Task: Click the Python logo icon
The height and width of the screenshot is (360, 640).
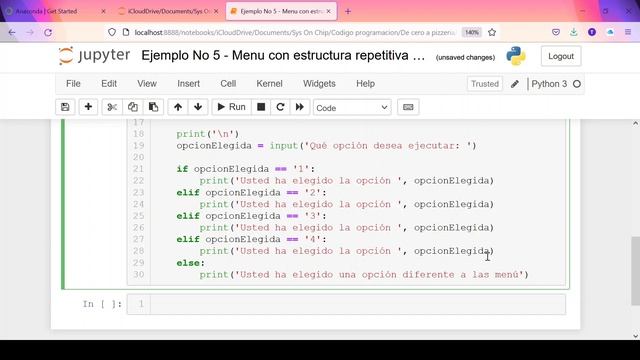Action: (516, 56)
